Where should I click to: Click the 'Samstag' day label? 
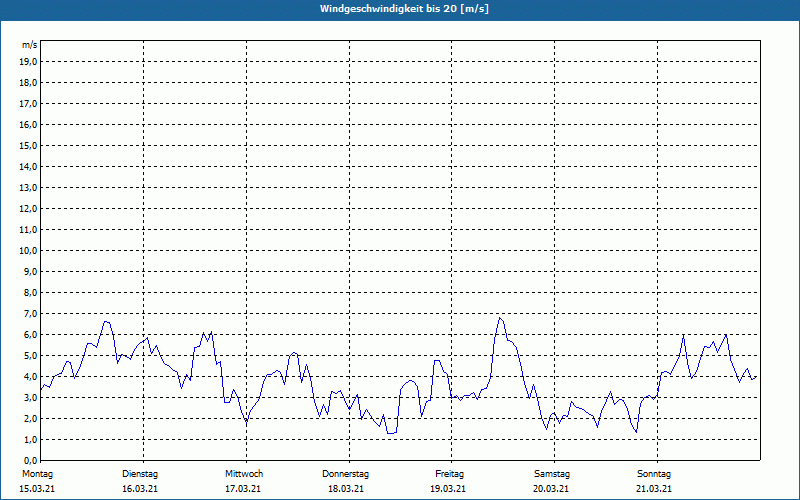coord(552,474)
